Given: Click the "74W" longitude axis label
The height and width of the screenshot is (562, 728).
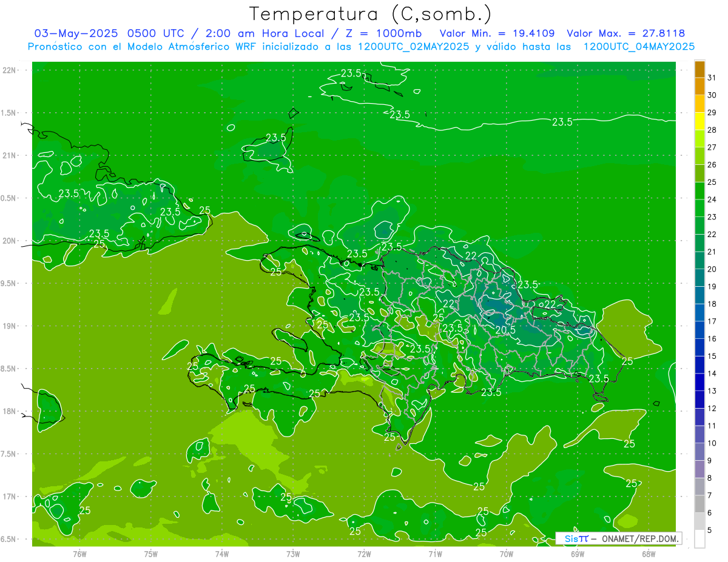Looking at the screenshot, I should pos(222,554).
